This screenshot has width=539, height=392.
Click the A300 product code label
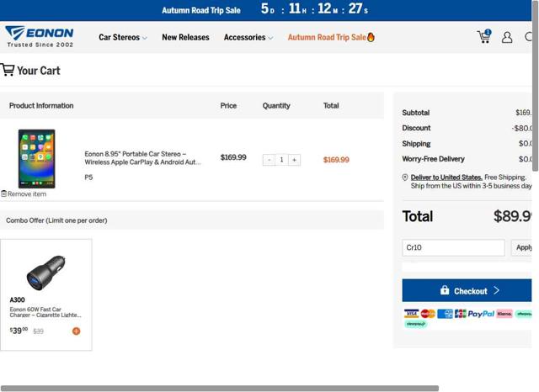(x=17, y=299)
